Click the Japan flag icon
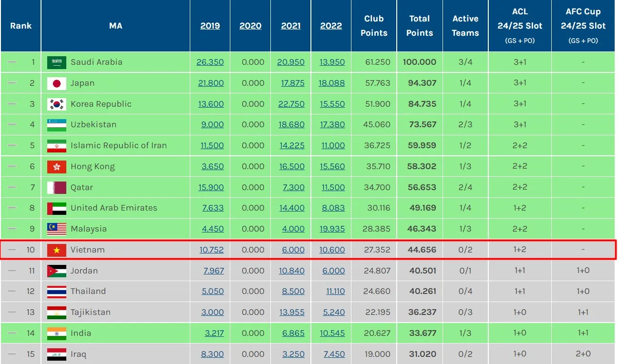Image resolution: width=618 pixels, height=364 pixels. [56, 83]
